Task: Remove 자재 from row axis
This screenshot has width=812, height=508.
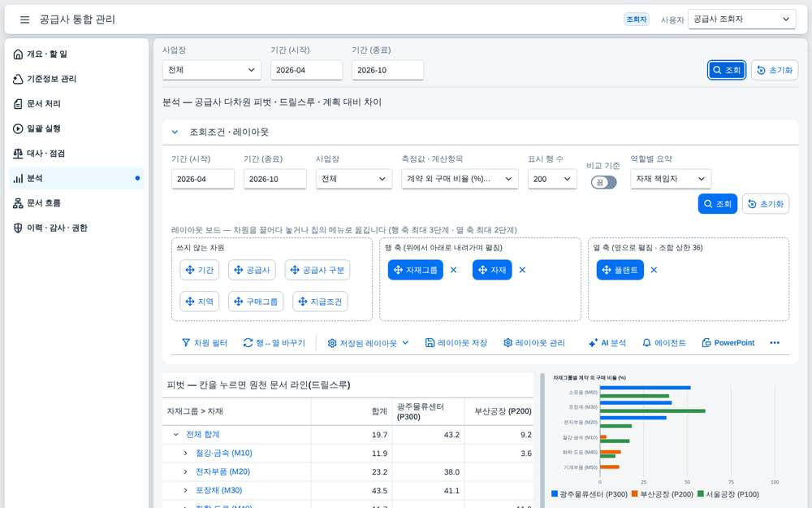Action: (x=522, y=270)
